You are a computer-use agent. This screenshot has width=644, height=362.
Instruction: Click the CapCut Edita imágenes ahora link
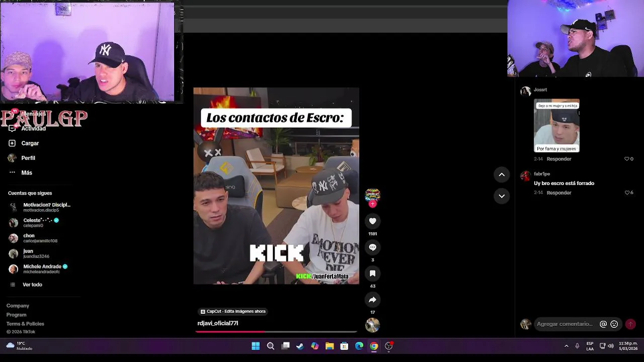pyautogui.click(x=233, y=311)
